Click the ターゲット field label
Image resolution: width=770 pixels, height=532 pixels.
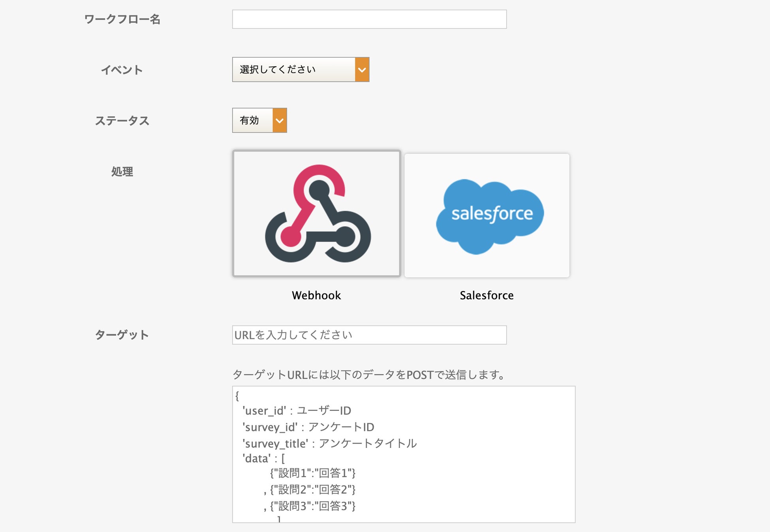point(122,335)
